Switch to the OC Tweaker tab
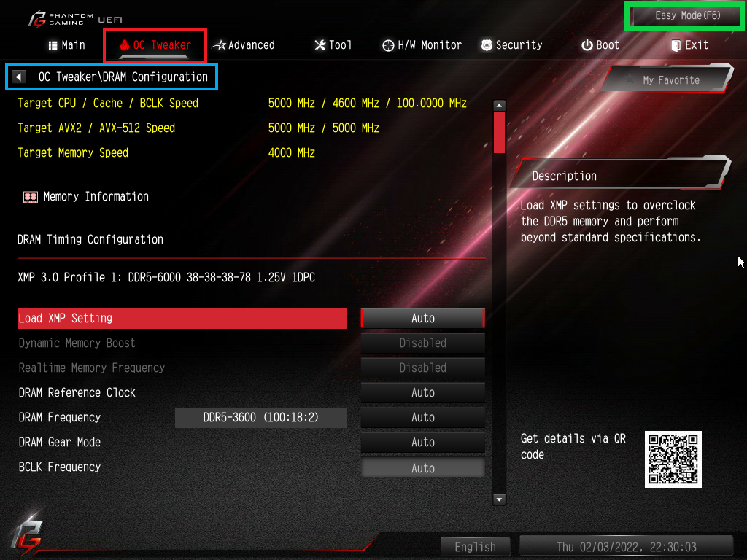The height and width of the screenshot is (560, 747). [155, 45]
